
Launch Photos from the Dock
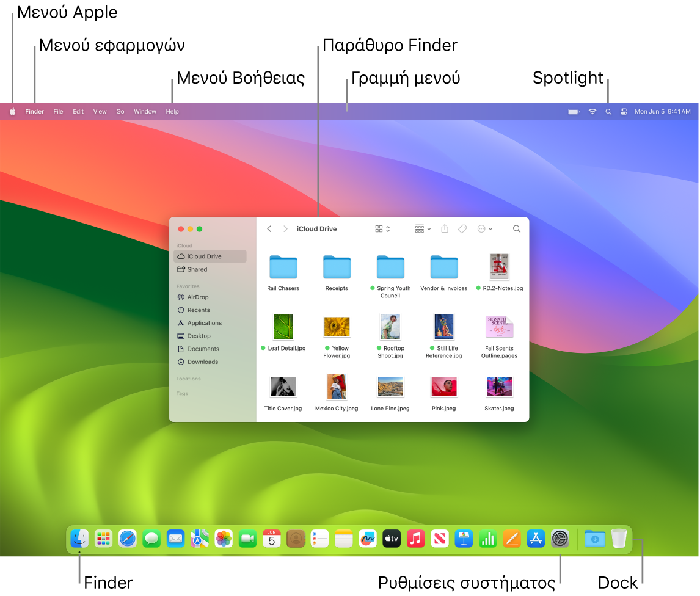(x=223, y=539)
